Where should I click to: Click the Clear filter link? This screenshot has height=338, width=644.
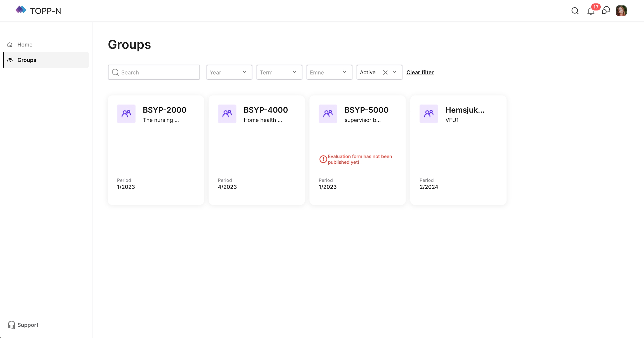420,72
